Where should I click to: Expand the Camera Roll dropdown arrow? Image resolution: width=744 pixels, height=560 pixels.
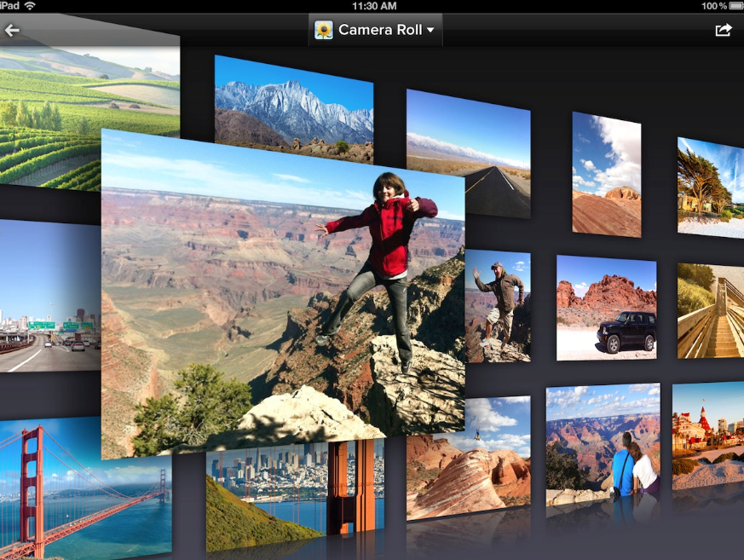click(430, 31)
